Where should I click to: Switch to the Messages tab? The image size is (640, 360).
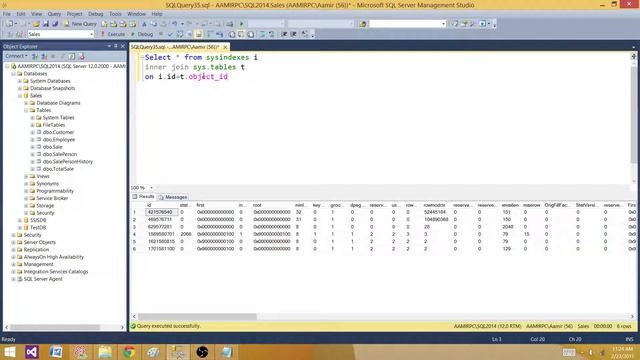pyautogui.click(x=173, y=197)
